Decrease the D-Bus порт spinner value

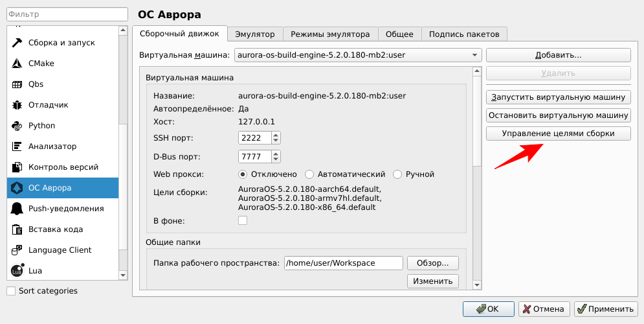pyautogui.click(x=276, y=159)
